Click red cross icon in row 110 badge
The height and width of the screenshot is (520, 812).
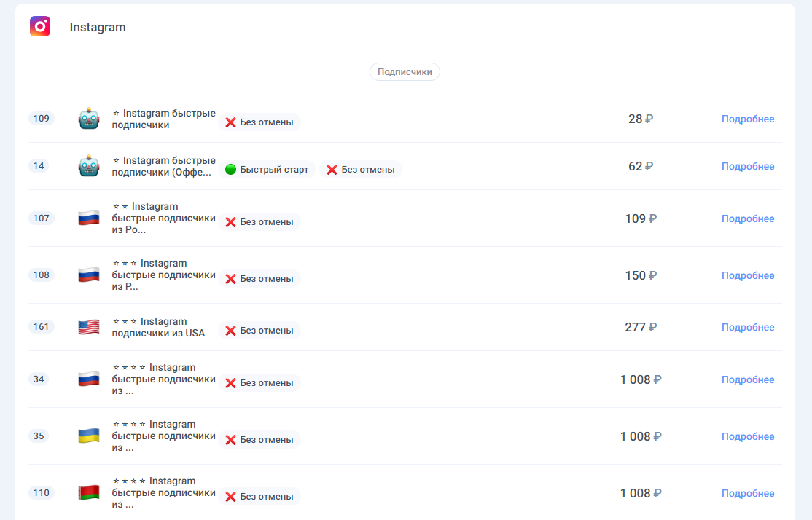[x=230, y=497]
